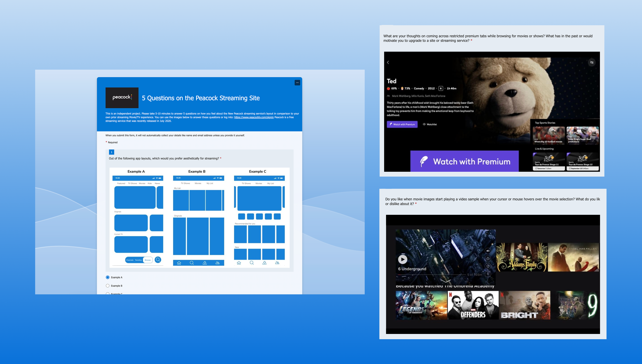Toggle the Watchlist eye button for Ted
This screenshot has width=642, height=364.
429,124
